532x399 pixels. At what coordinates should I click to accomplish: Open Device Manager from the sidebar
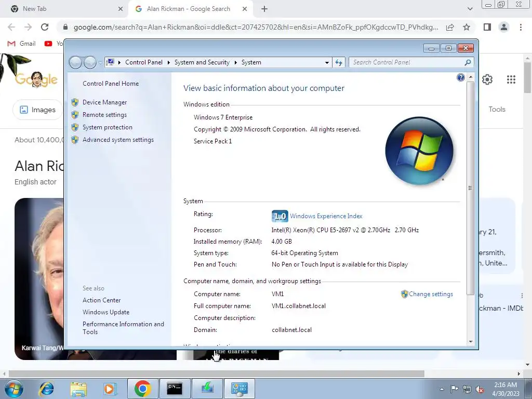[x=104, y=102]
